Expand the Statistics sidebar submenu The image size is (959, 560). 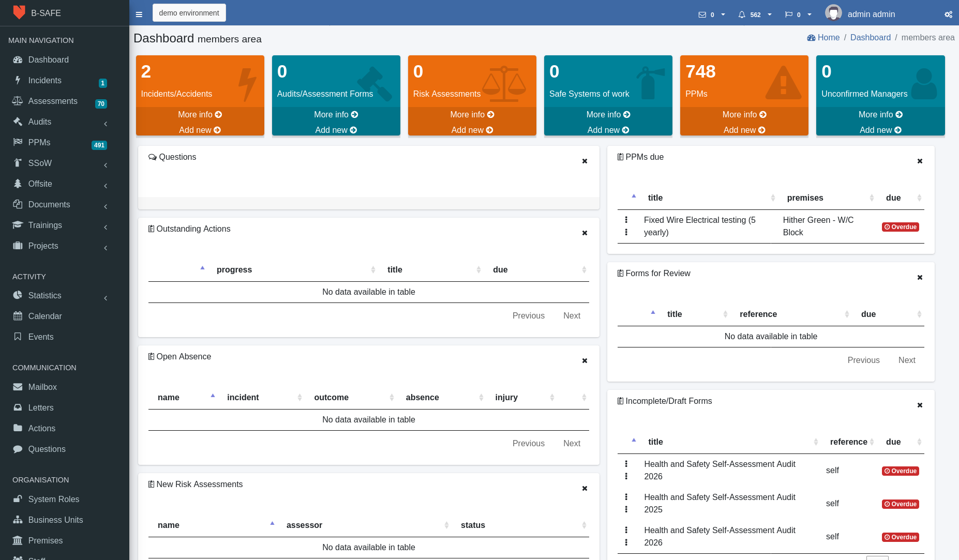[106, 298]
